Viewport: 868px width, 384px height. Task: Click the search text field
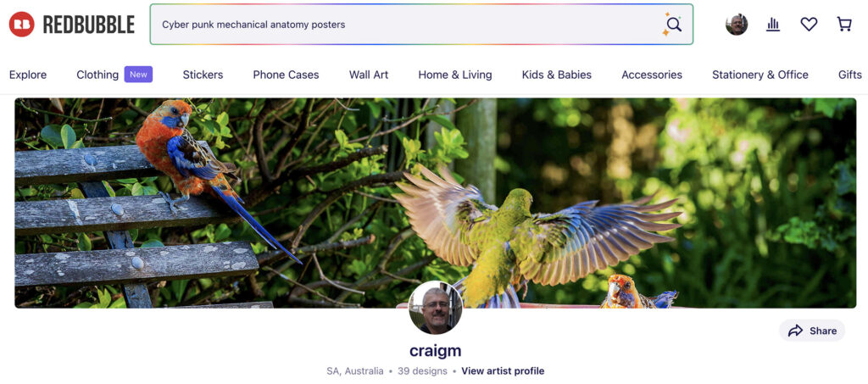[x=407, y=25]
